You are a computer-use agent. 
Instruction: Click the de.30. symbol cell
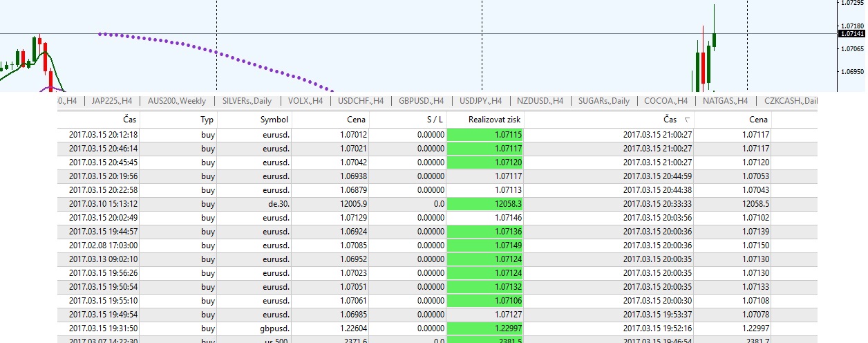[277, 204]
